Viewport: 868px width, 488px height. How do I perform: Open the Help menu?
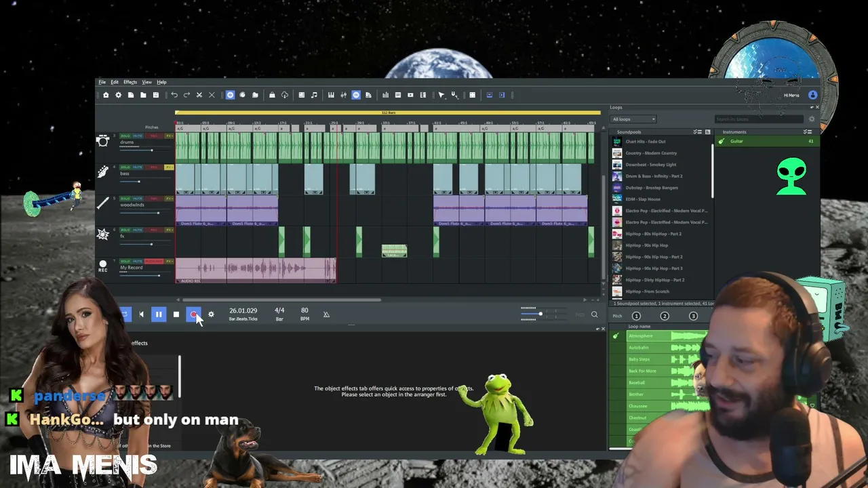[161, 82]
